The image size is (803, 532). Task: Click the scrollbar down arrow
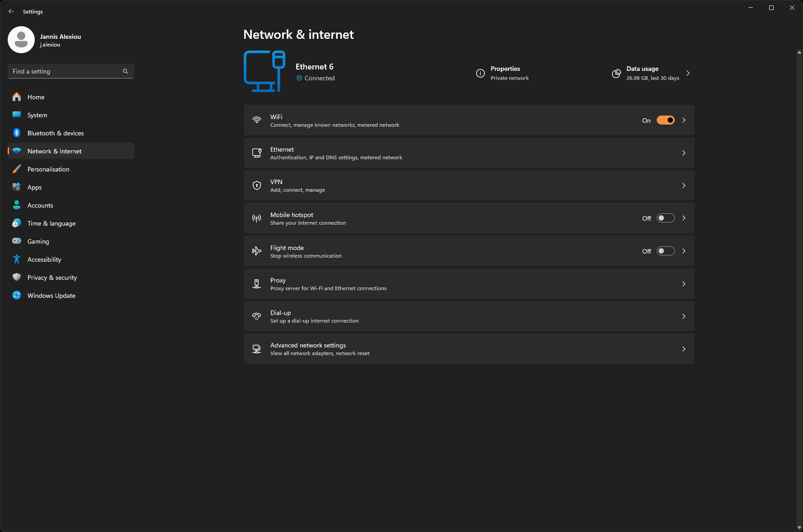click(799, 527)
